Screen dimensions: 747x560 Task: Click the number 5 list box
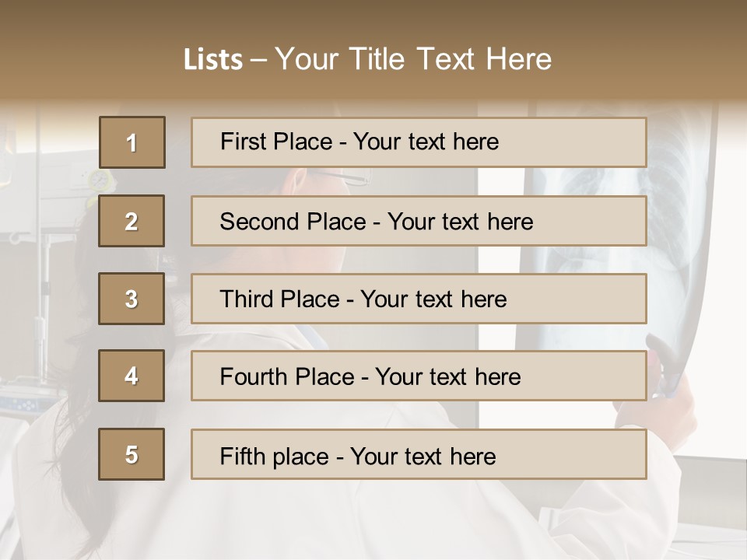[132, 454]
